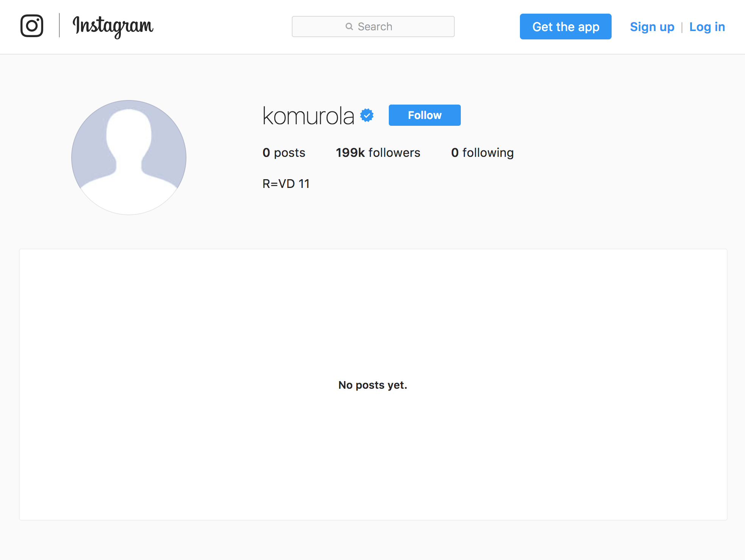Click the magnifying glass search icon

click(349, 27)
